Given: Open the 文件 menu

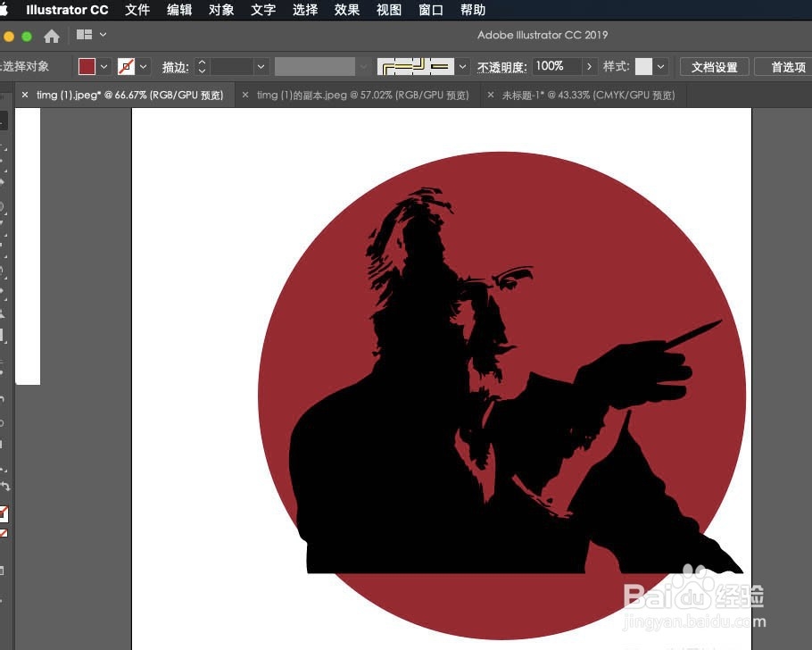Looking at the screenshot, I should [x=137, y=10].
